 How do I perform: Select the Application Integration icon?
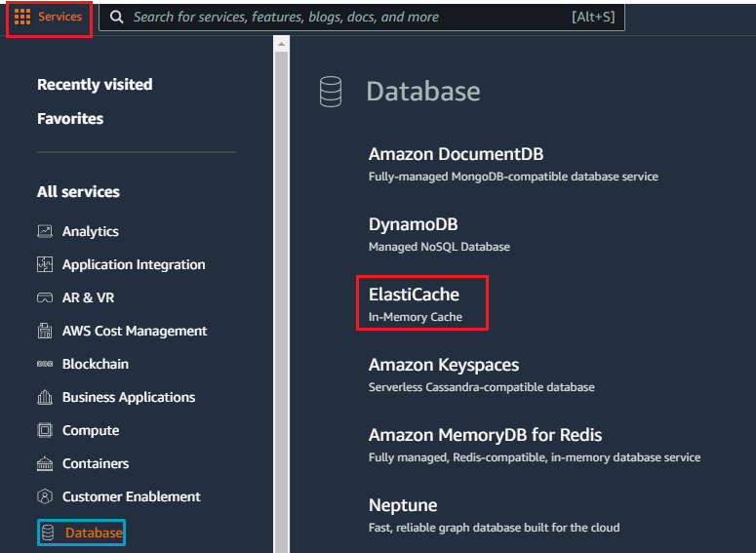(x=45, y=264)
